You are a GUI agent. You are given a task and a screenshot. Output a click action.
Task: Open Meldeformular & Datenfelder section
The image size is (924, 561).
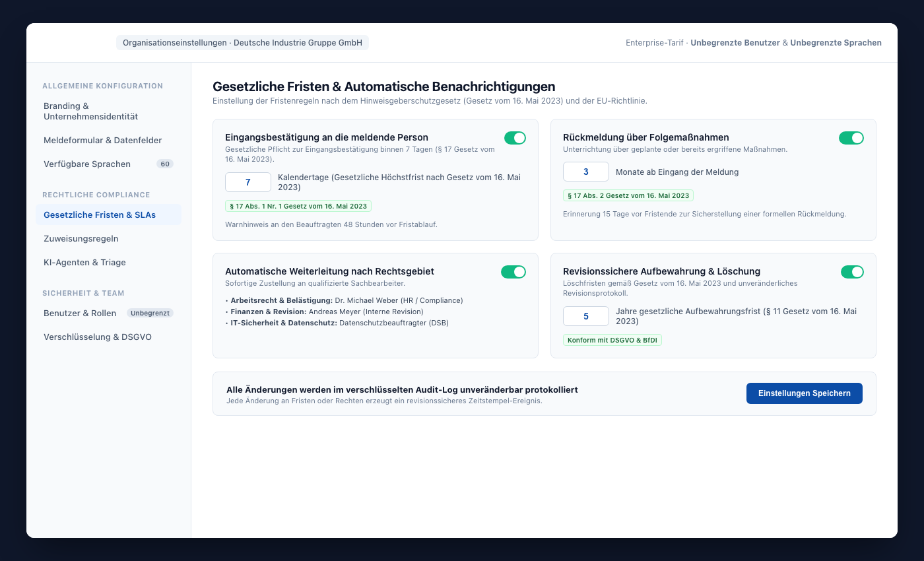[x=108, y=140]
